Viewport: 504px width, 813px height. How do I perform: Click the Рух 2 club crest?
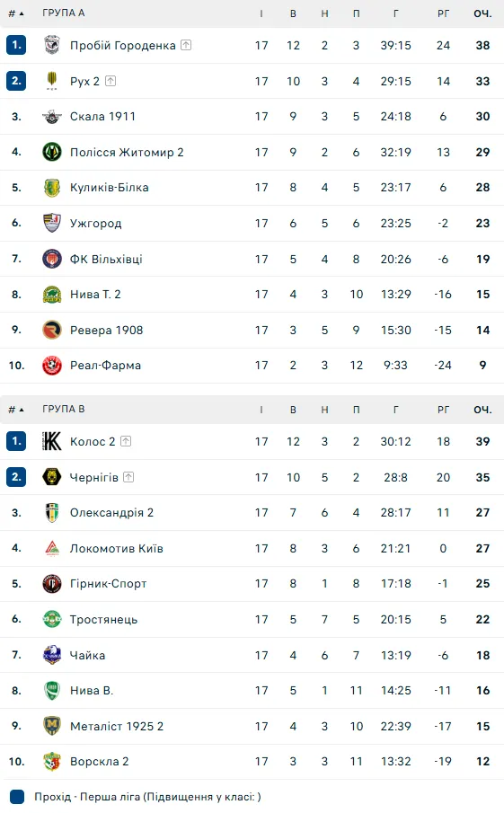(52, 81)
